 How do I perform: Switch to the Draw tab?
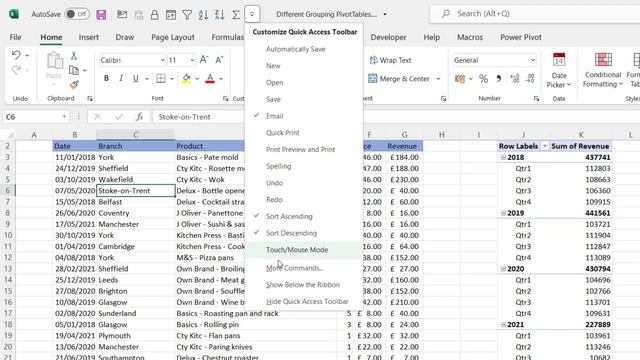[124, 37]
